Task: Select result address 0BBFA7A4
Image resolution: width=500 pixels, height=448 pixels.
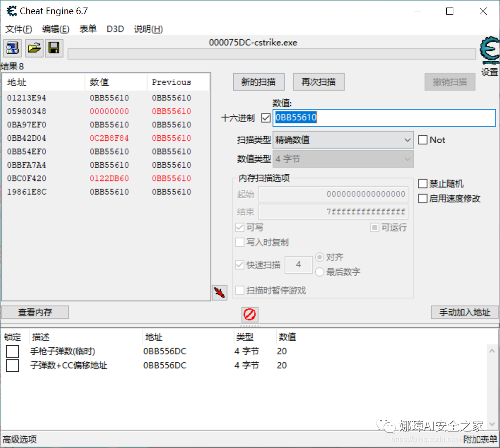Action: point(26,165)
